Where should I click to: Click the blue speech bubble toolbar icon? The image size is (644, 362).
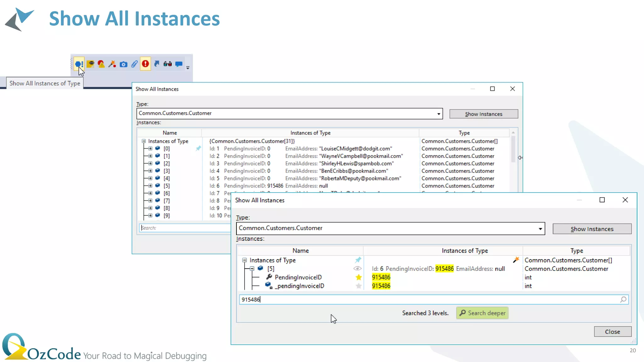tap(179, 64)
